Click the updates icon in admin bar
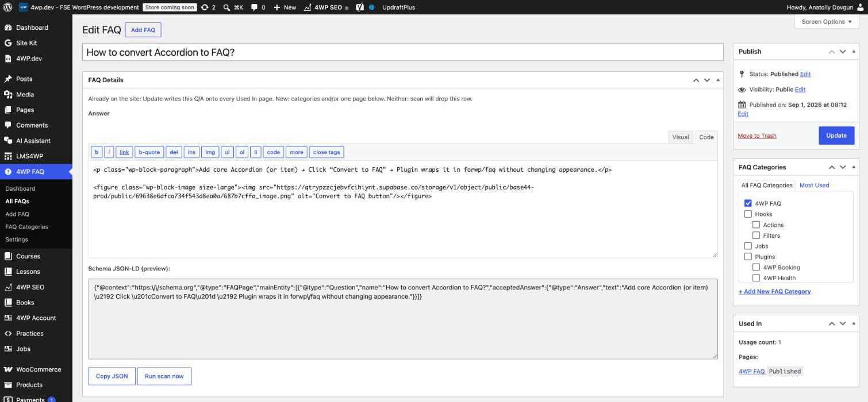The image size is (868, 402). pyautogui.click(x=205, y=7)
